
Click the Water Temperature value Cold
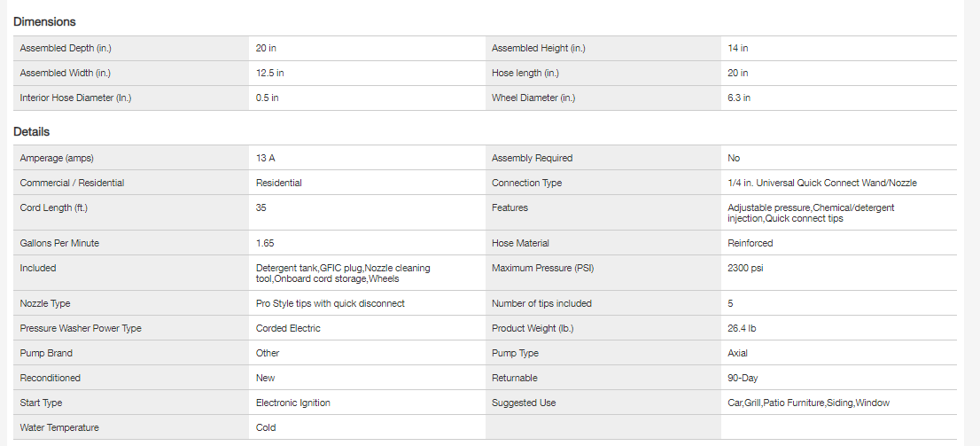(266, 427)
